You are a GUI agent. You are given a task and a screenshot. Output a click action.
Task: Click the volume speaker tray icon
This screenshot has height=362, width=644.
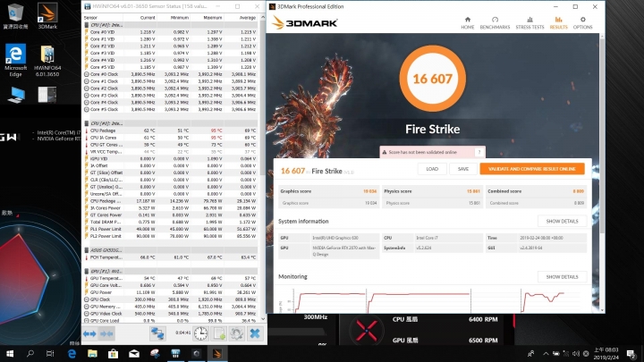point(576,353)
